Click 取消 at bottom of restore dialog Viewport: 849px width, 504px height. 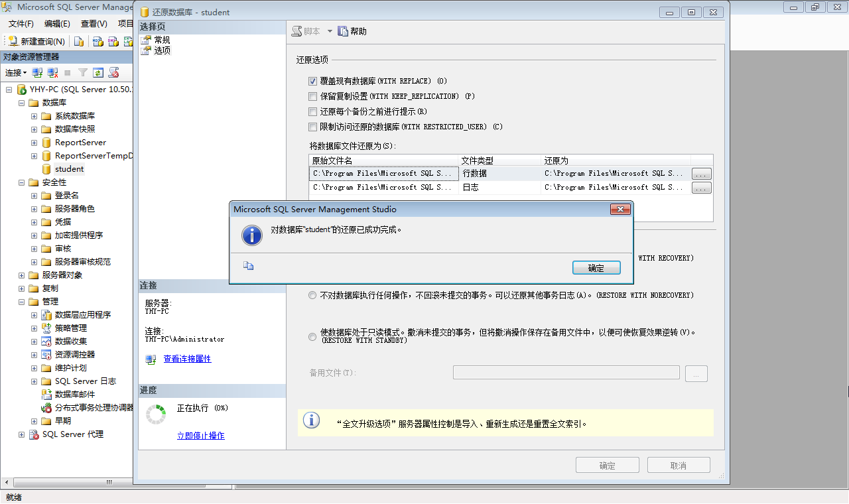[x=679, y=466]
